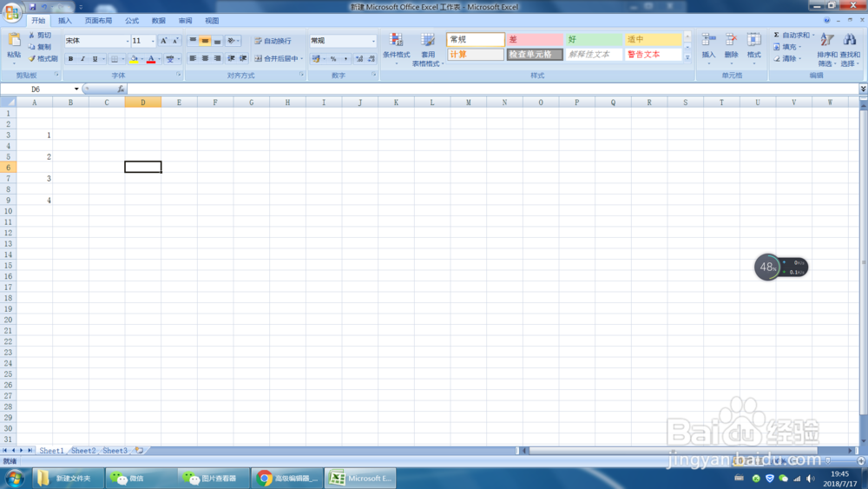
Task: Click the Cut (剪切) scissors icon
Action: point(31,35)
